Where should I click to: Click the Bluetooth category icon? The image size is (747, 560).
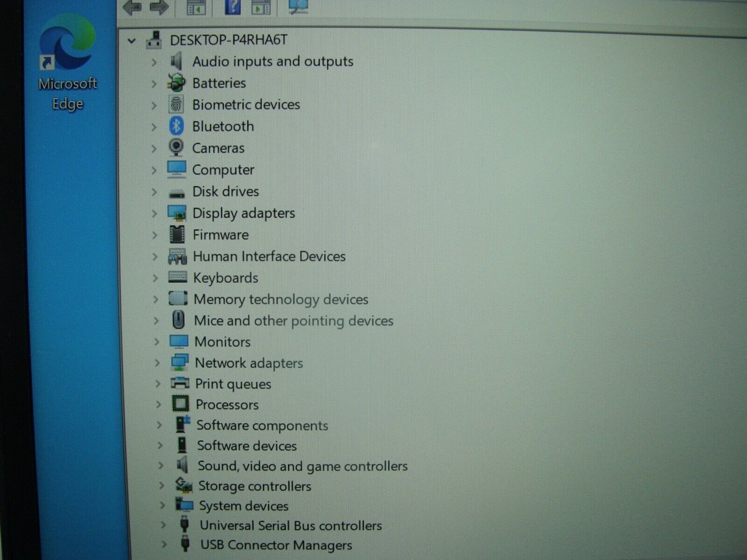pos(176,126)
